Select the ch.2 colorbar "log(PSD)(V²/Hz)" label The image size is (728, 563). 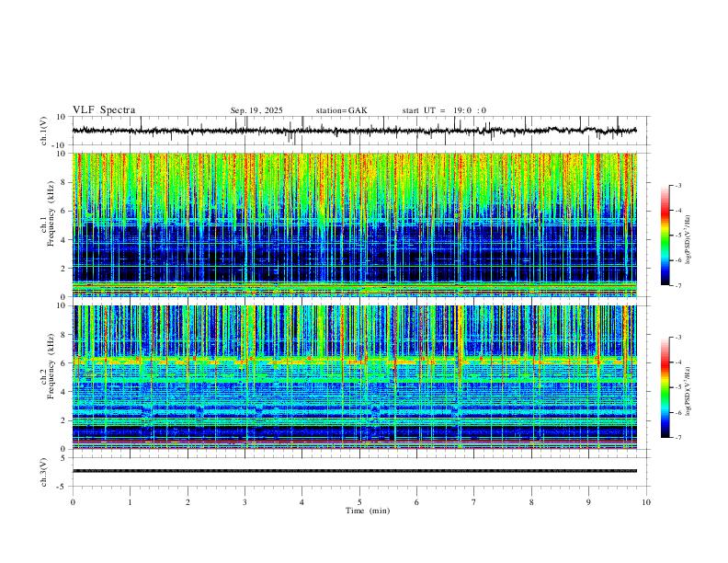click(x=688, y=391)
